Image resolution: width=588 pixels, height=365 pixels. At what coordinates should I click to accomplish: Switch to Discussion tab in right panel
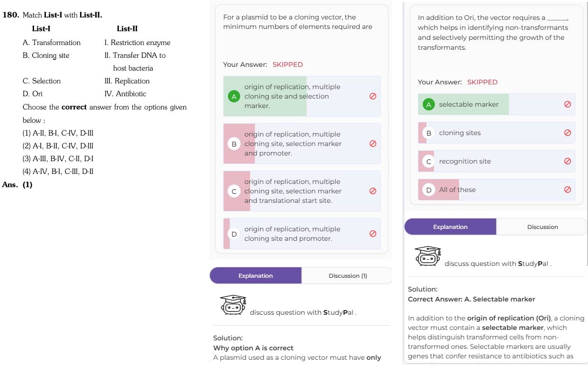[542, 227]
